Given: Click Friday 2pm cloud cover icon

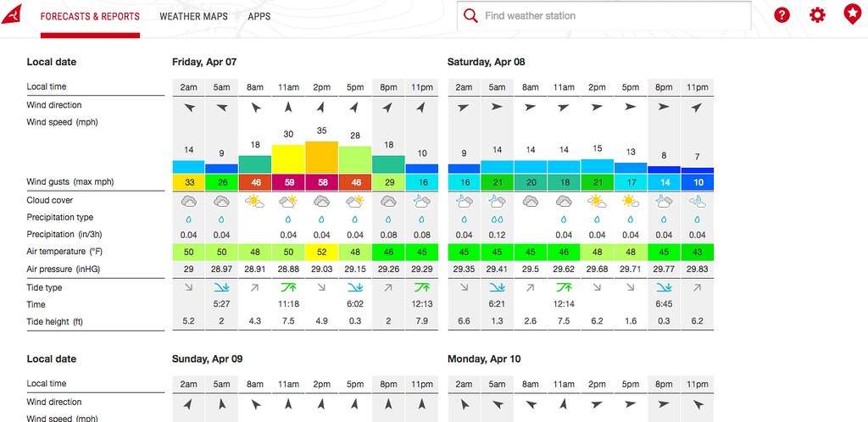Looking at the screenshot, I should pyautogui.click(x=321, y=201).
